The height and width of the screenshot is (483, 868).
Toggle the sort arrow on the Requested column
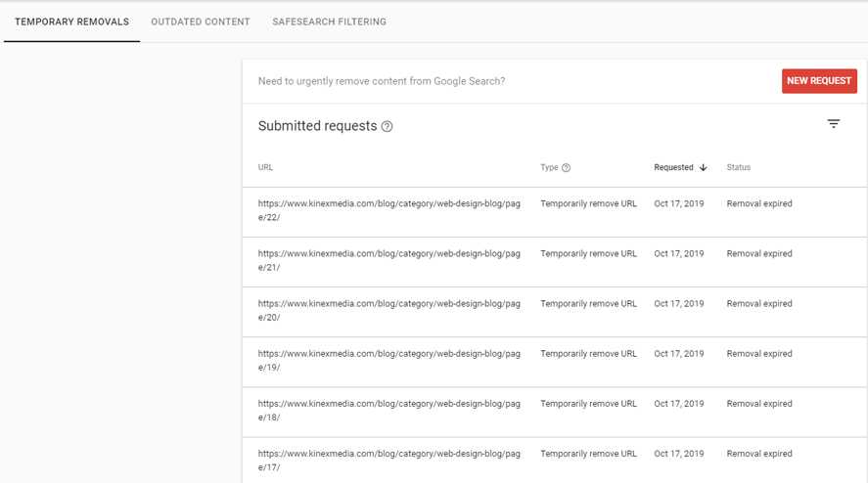coord(703,167)
